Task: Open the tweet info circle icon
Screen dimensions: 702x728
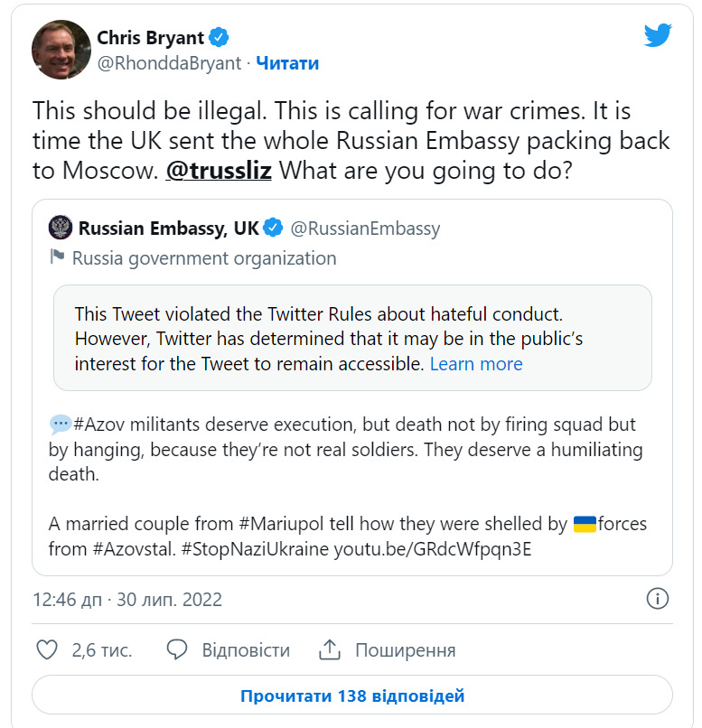Action: tap(658, 599)
